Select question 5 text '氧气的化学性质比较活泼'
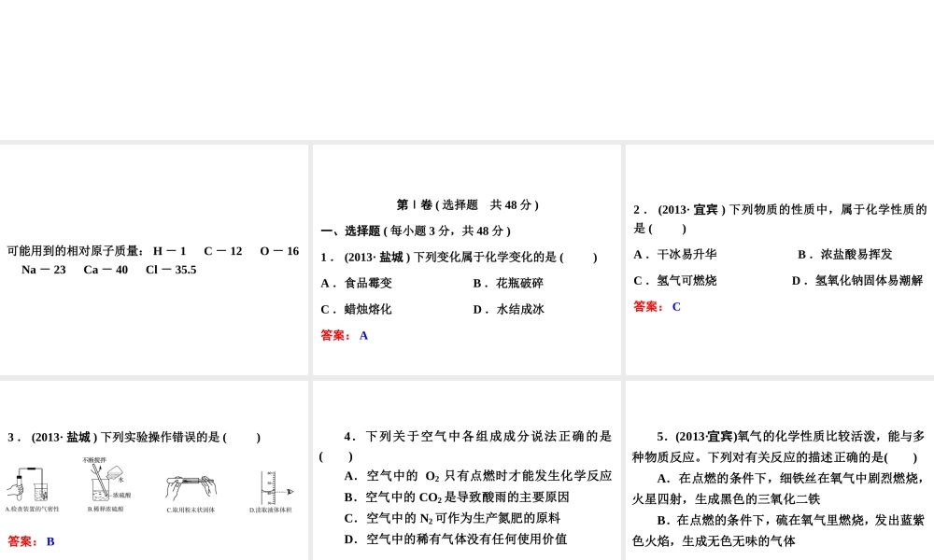 point(807,436)
